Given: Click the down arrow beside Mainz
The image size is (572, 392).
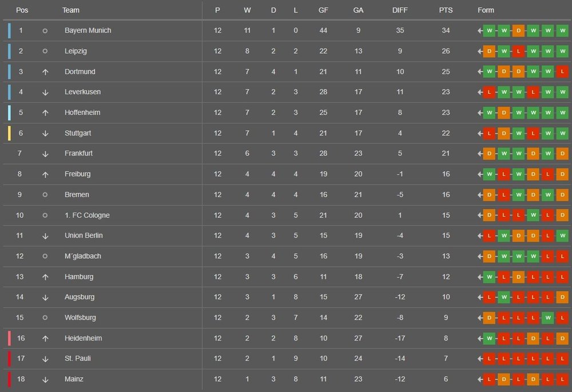Looking at the screenshot, I should (x=45, y=379).
